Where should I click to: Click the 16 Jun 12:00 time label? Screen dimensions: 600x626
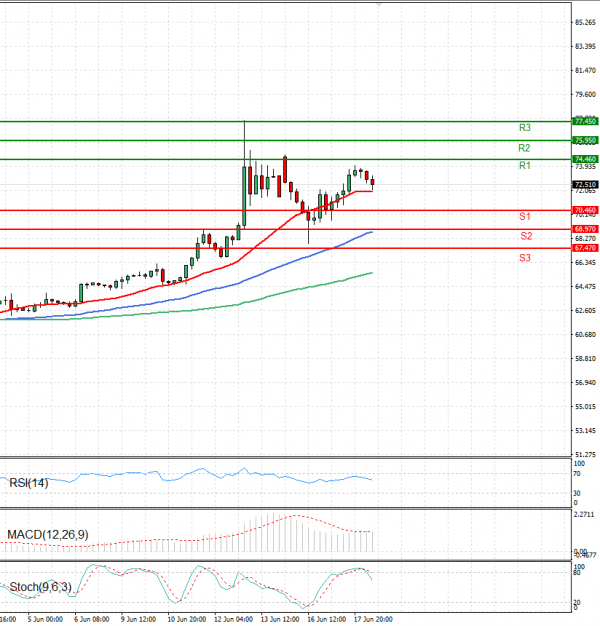[x=327, y=619]
